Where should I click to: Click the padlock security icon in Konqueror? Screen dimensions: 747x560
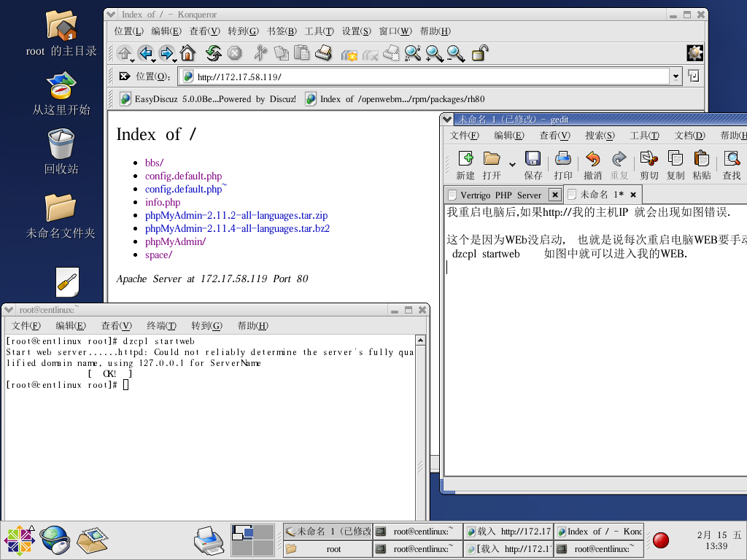[480, 53]
